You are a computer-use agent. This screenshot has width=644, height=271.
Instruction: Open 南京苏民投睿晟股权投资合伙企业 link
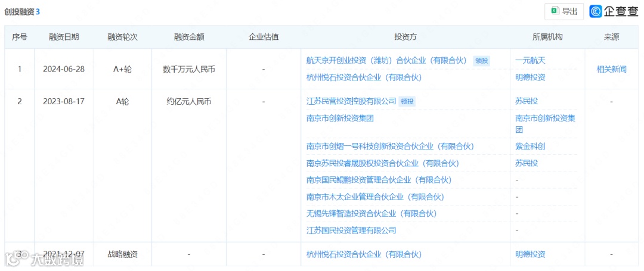382,163
